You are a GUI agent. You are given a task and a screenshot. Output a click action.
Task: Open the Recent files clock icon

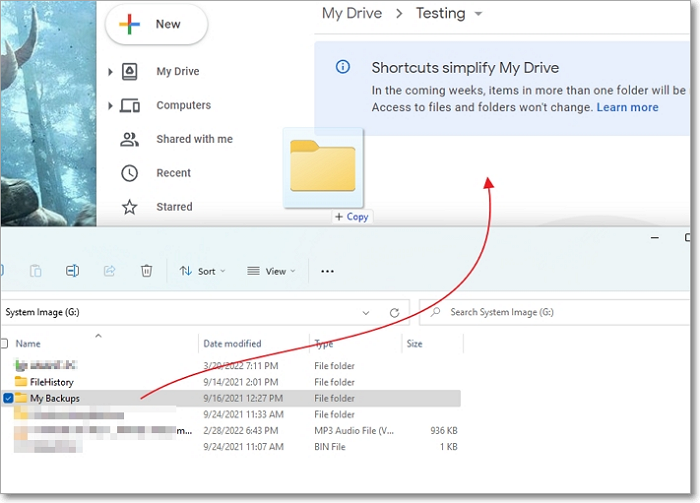tap(129, 173)
